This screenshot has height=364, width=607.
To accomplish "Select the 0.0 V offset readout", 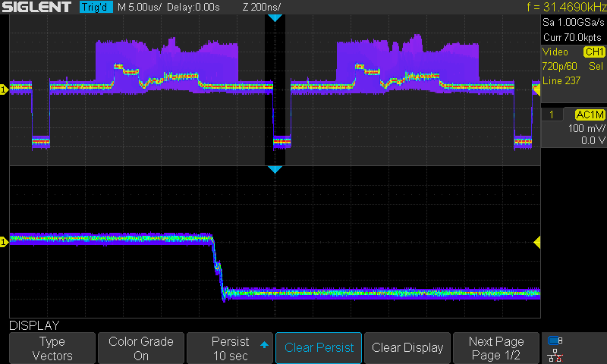I will pos(593,140).
